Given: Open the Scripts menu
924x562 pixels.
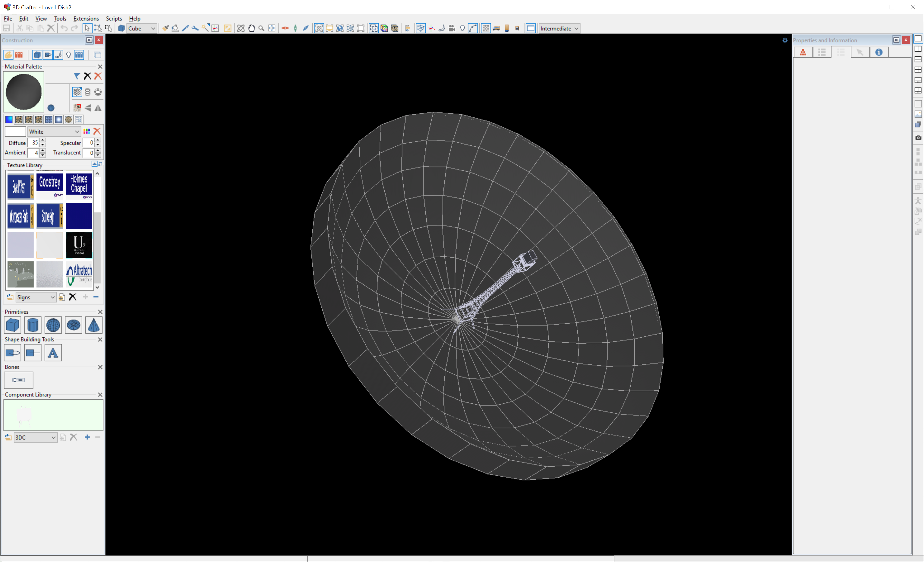Looking at the screenshot, I should [114, 18].
